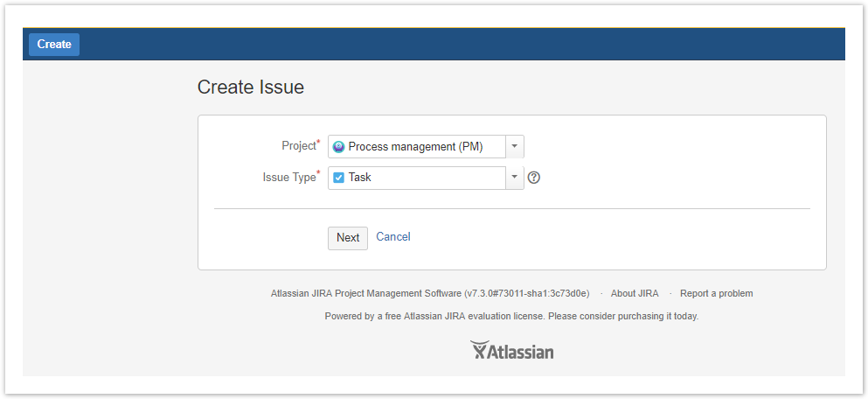This screenshot has height=399, width=868.
Task: Click the blue Task checkmark icon
Action: coord(339,178)
